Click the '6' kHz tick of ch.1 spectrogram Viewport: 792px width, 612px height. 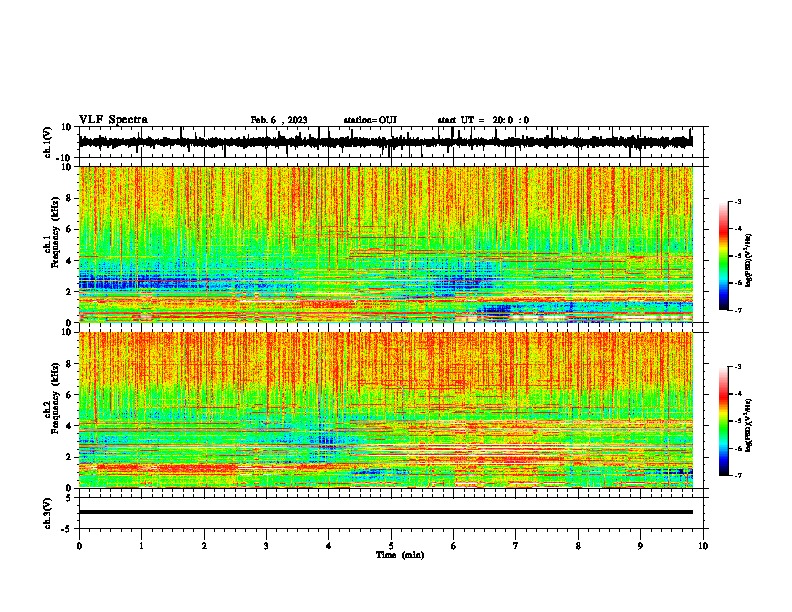(69, 229)
